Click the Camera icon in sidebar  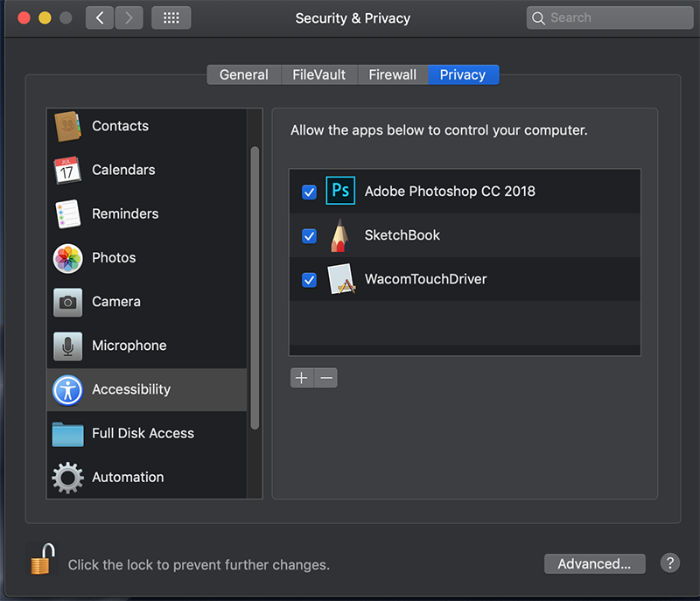pos(68,302)
